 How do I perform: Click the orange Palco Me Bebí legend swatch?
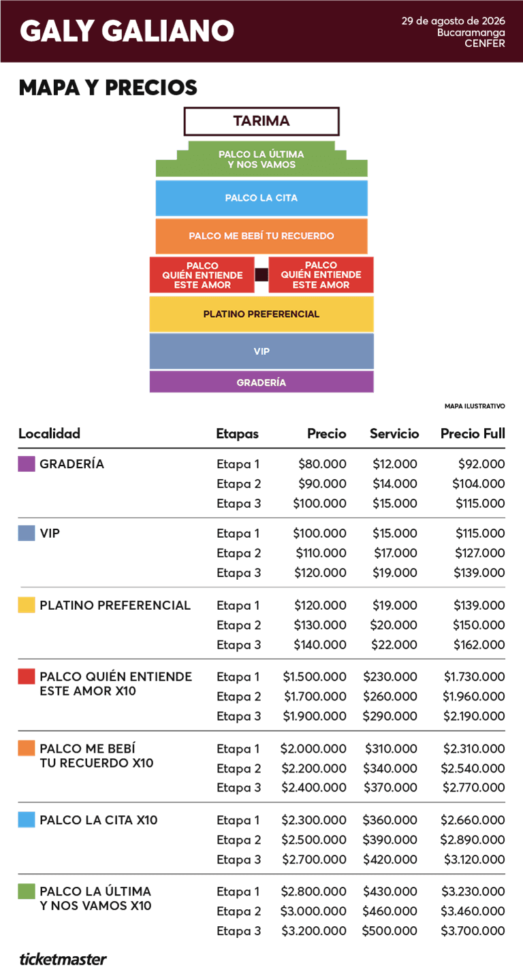pos(27,749)
